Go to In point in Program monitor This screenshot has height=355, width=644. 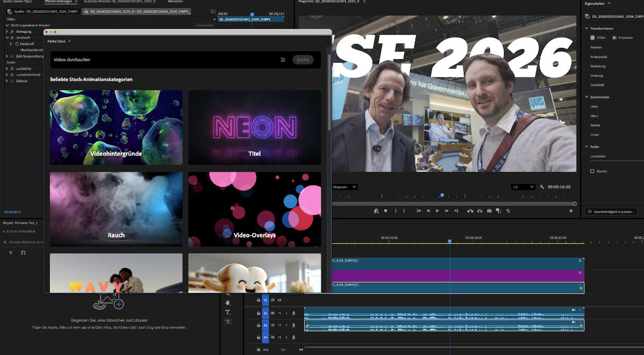(x=419, y=211)
